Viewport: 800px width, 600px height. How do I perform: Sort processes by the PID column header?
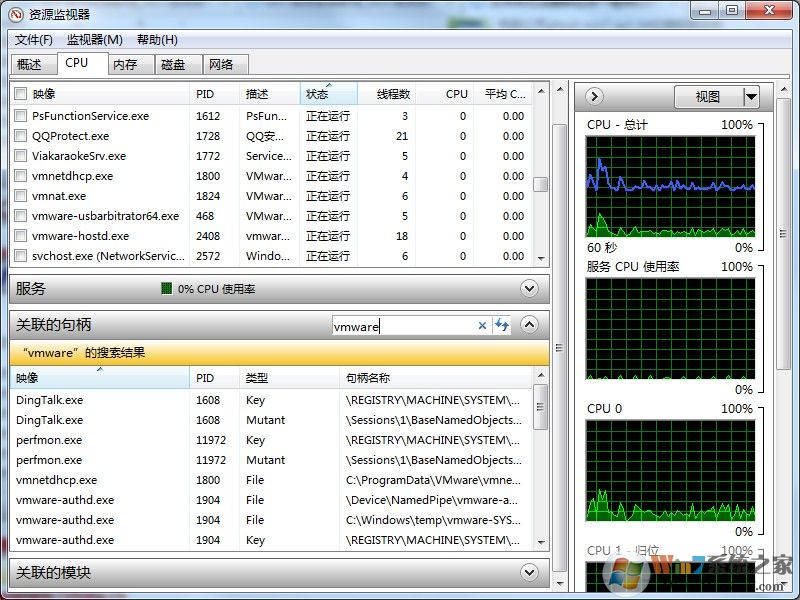(205, 94)
